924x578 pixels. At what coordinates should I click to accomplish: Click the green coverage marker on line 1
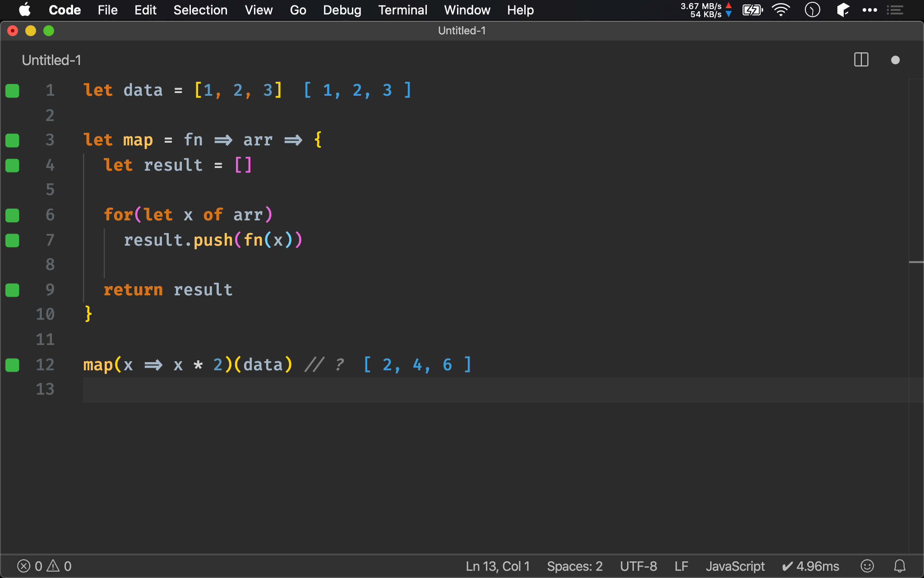12,91
